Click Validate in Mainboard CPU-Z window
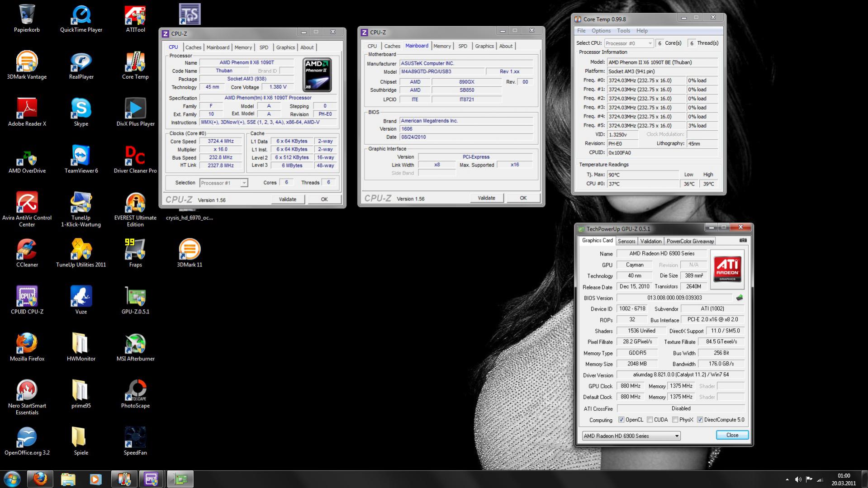 (486, 198)
